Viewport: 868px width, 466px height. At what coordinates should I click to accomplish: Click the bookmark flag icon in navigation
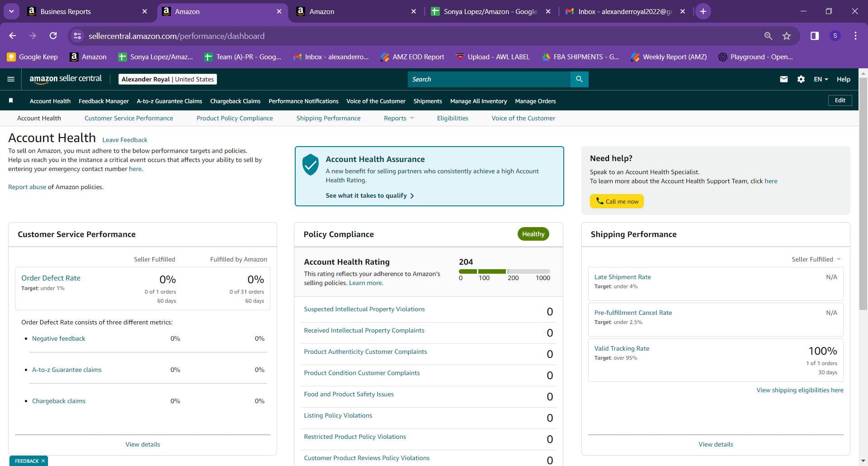pyautogui.click(x=11, y=100)
